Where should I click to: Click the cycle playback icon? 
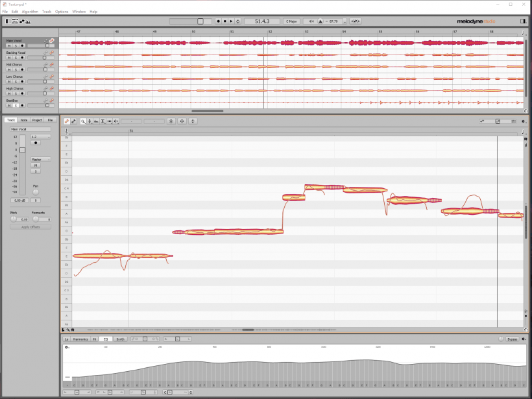point(237,20)
